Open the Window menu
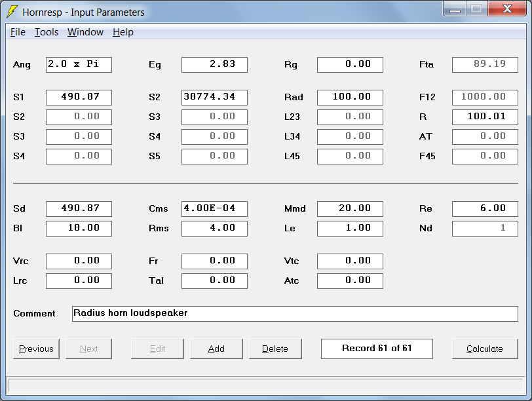Image resolution: width=532 pixels, height=401 pixels. pyautogui.click(x=85, y=32)
